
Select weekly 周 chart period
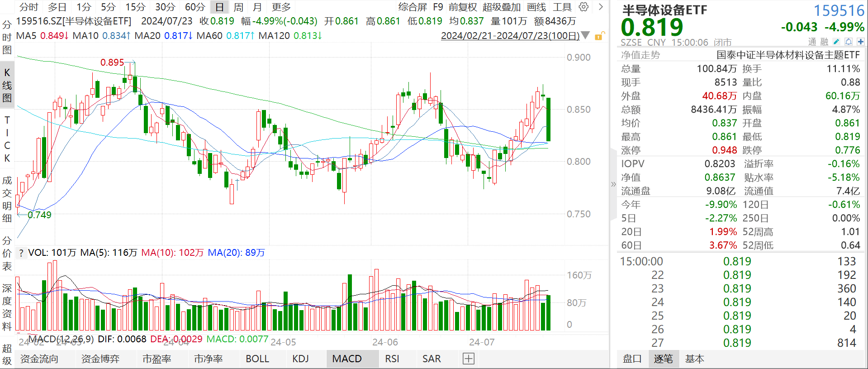pyautogui.click(x=238, y=7)
